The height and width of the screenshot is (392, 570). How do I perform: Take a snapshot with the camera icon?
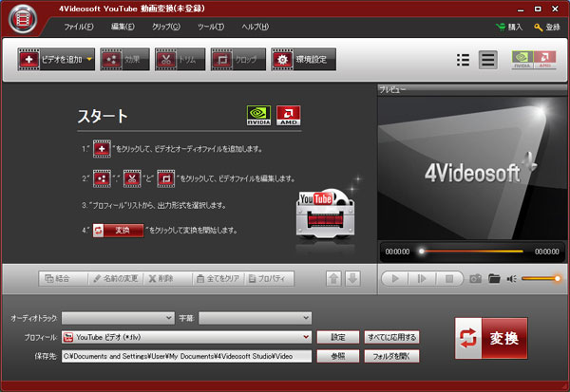pos(476,279)
